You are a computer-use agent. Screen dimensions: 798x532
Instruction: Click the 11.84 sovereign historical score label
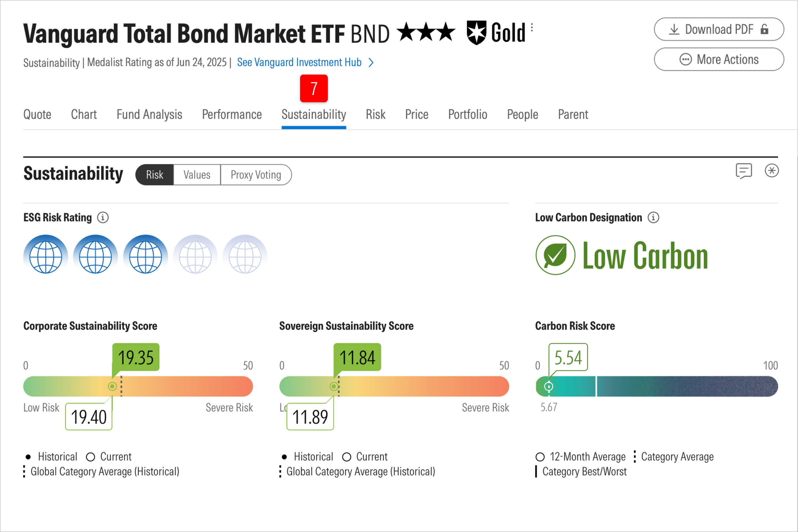click(357, 358)
